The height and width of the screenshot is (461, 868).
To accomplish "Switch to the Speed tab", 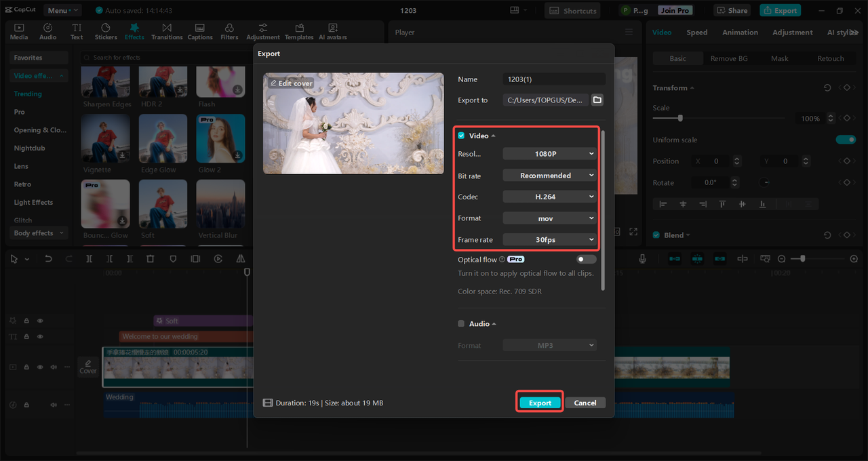I will (696, 33).
